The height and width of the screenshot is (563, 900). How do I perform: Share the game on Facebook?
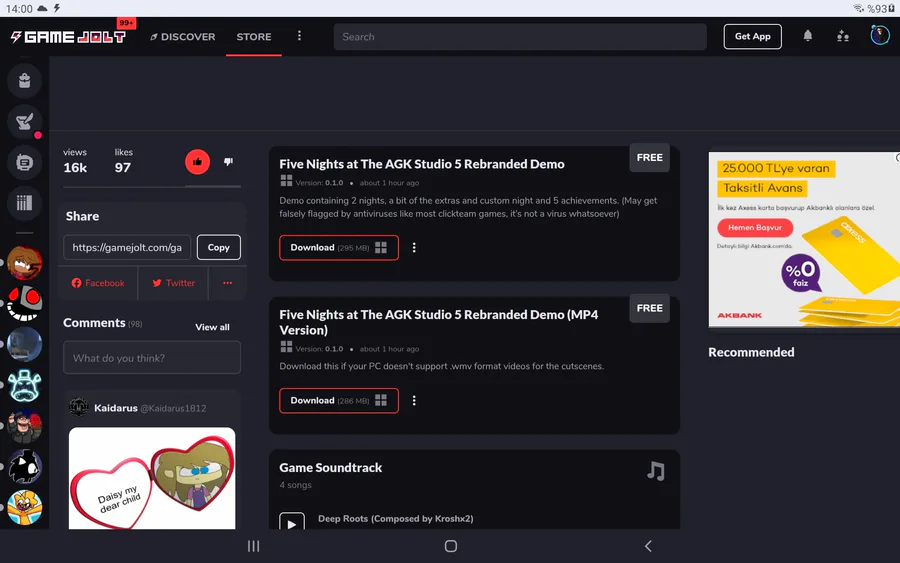point(98,283)
